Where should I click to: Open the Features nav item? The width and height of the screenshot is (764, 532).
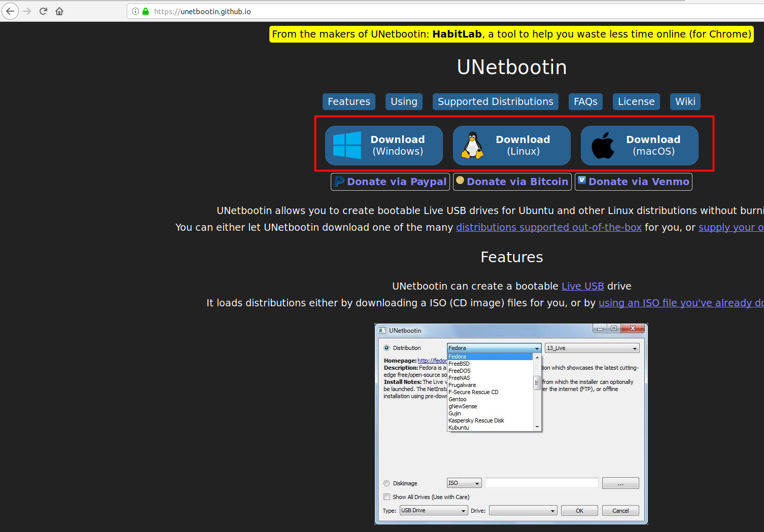point(349,101)
